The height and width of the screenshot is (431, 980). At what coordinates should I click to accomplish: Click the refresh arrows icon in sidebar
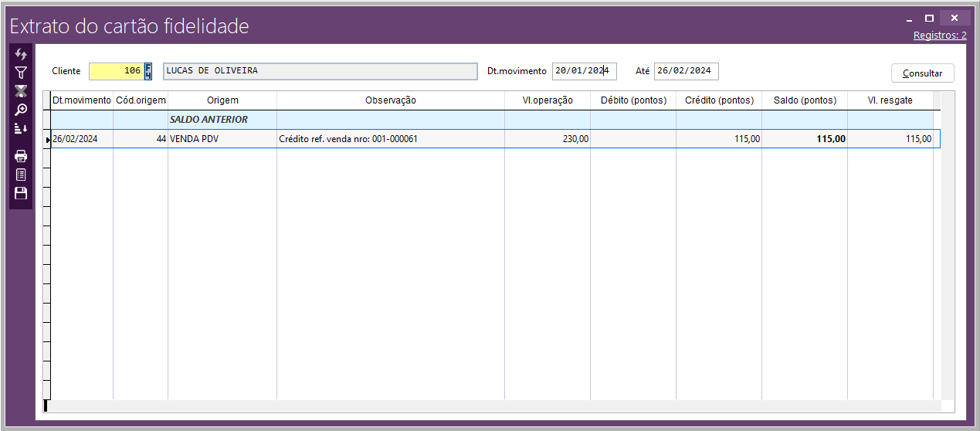click(21, 54)
